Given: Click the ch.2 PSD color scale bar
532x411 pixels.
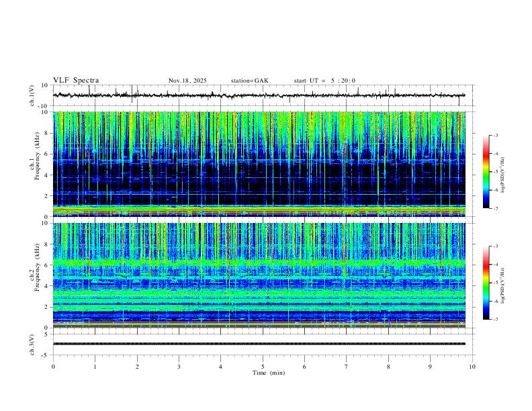Looking at the screenshot, I should pos(486,283).
